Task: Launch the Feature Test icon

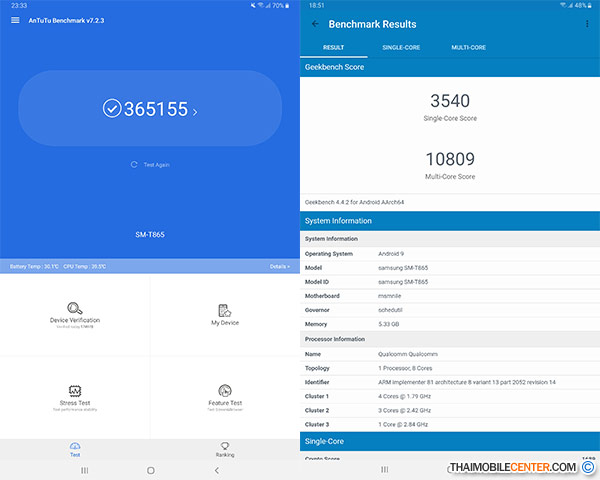Action: coord(225,390)
